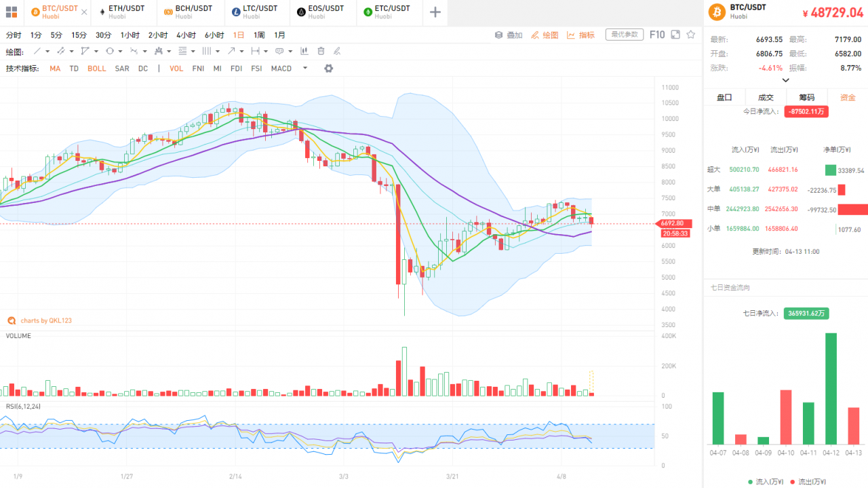The image size is (868, 488).
Task: Toggle the FNI indicator
Action: (198, 69)
